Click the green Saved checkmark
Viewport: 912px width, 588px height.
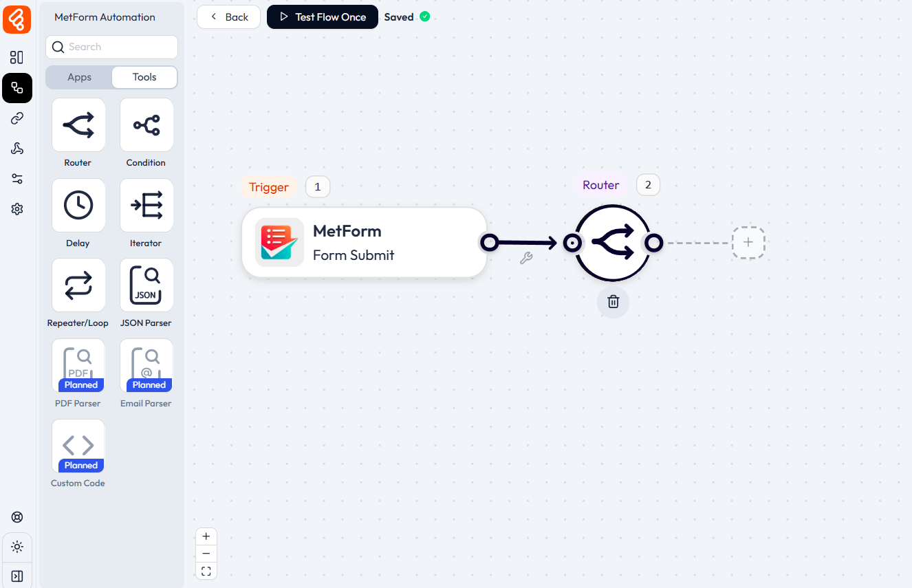[x=425, y=17]
